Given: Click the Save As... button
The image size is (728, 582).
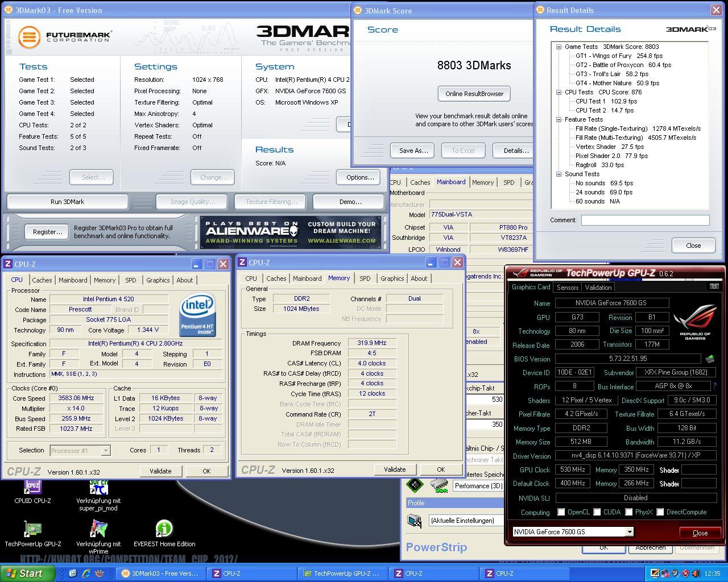Looking at the screenshot, I should (413, 151).
